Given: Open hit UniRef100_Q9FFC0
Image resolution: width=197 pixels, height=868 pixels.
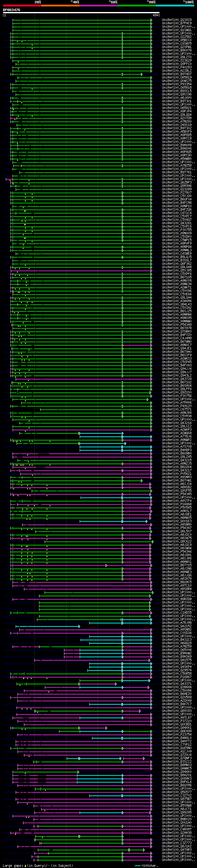Looking at the screenshot, I should click(177, 64).
